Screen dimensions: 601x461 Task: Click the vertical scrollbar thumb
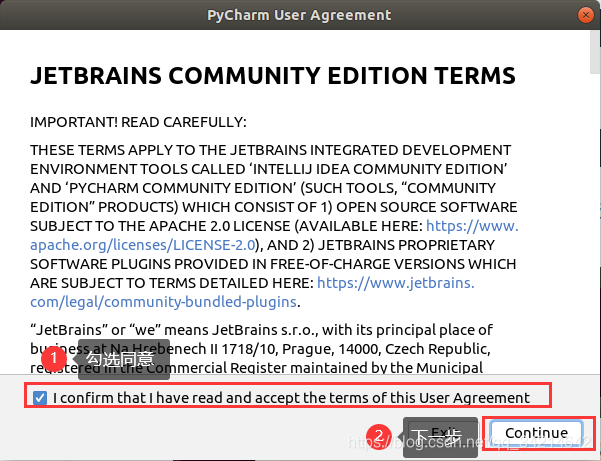pyautogui.click(x=595, y=51)
